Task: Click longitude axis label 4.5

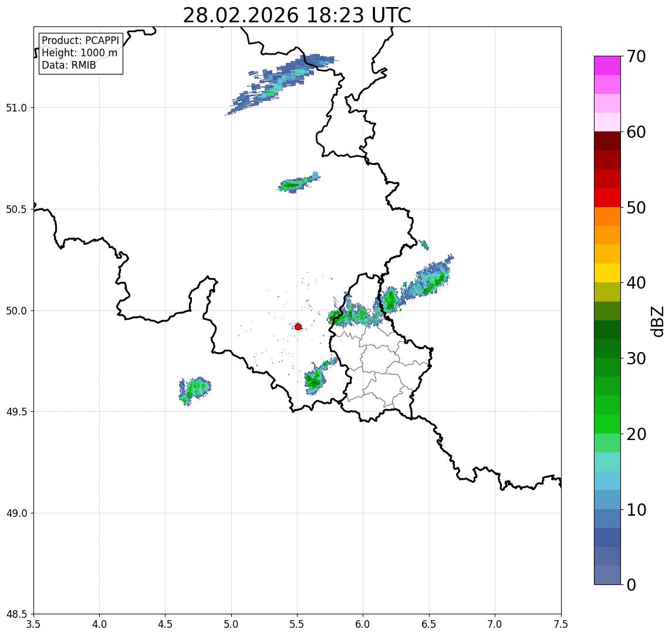Action: [x=166, y=624]
